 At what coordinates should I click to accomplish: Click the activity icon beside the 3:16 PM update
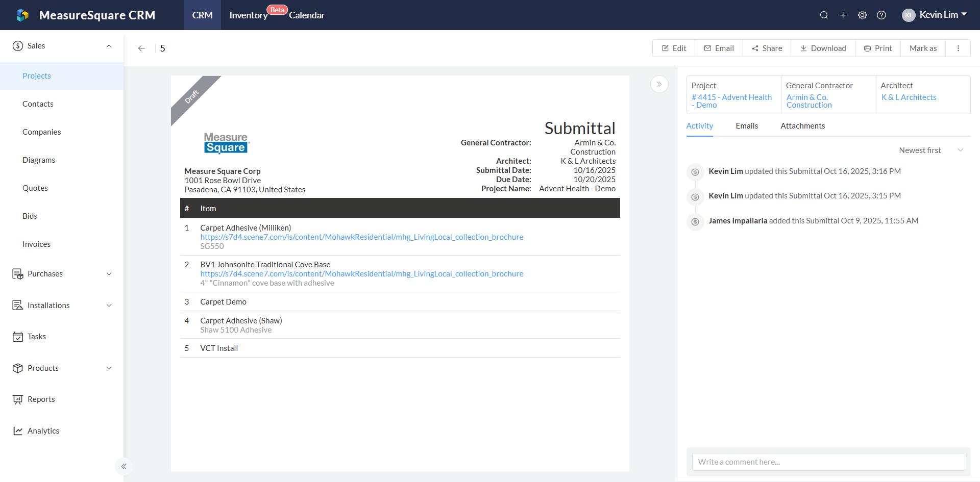[695, 172]
